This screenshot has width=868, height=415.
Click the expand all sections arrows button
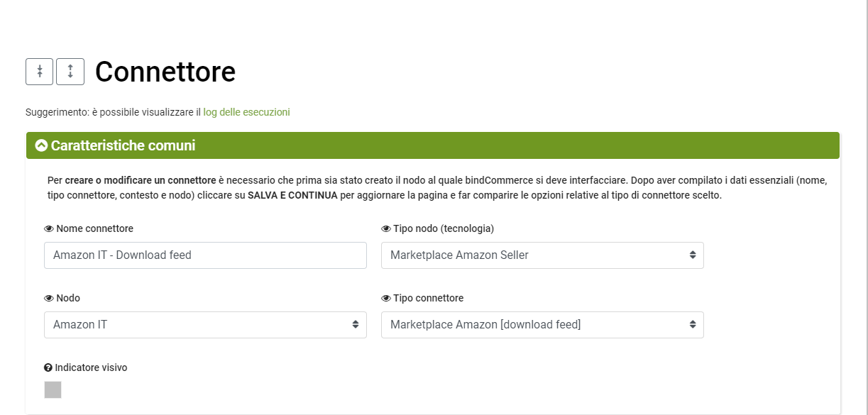(x=70, y=72)
